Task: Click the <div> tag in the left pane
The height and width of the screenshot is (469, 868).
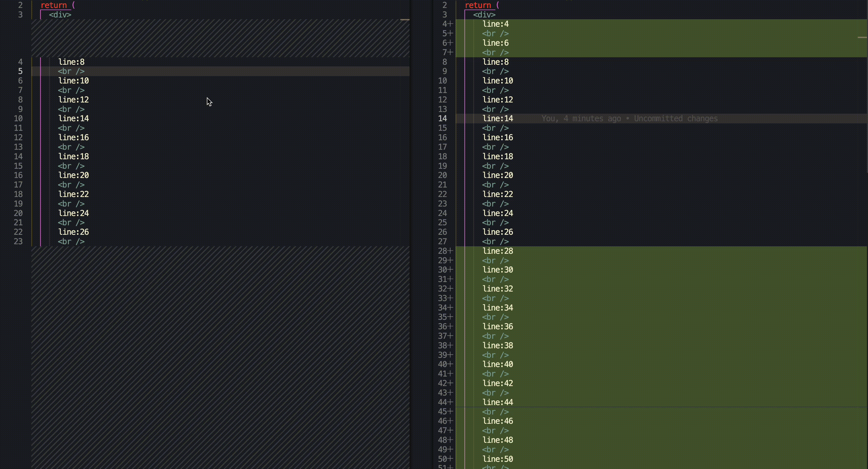Action: pyautogui.click(x=60, y=15)
